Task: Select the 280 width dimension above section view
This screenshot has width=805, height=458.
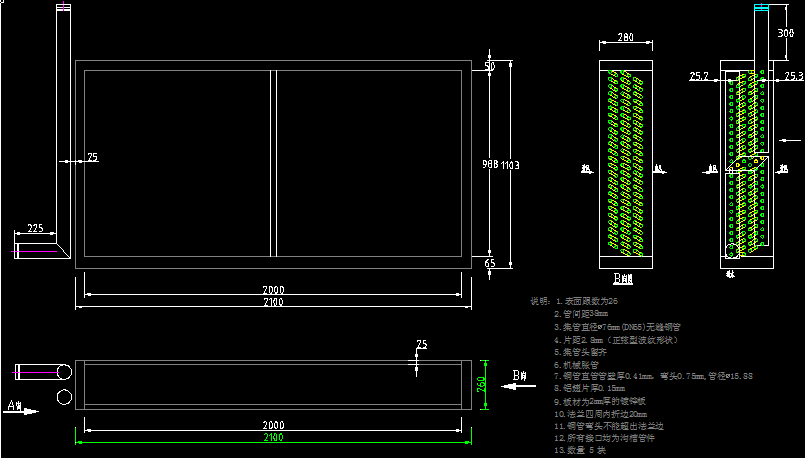Action: [625, 38]
